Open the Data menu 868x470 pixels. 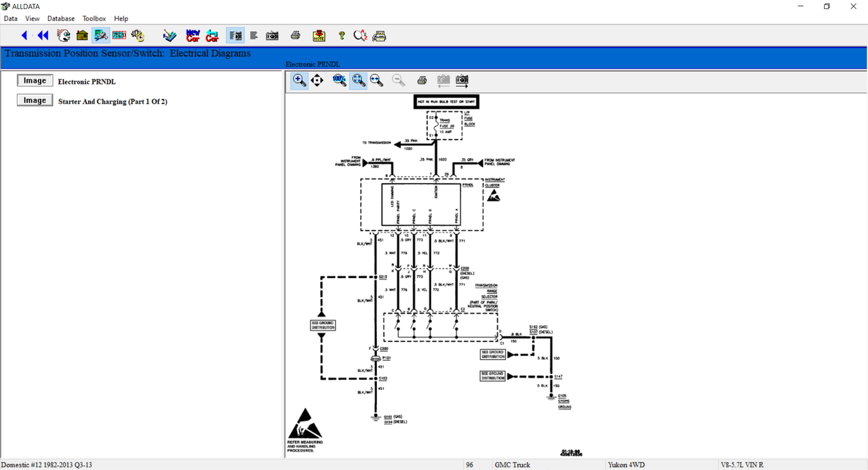tap(10, 18)
